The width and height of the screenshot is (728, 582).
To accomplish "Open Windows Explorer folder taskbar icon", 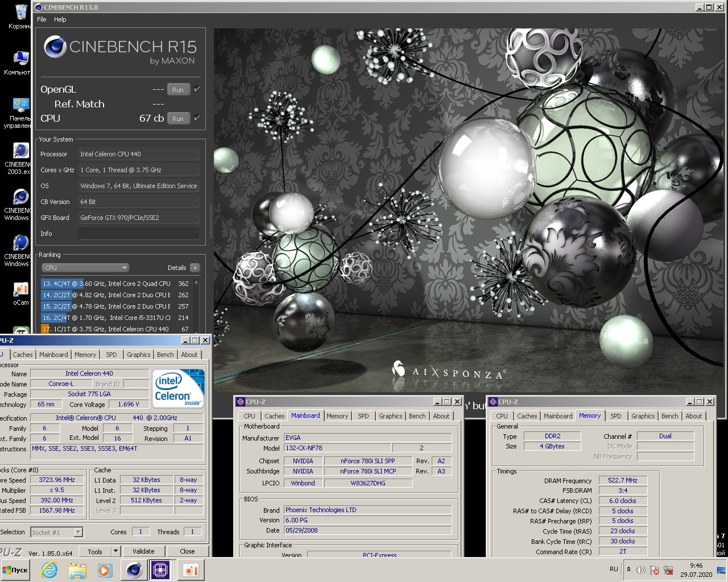I will [x=77, y=570].
